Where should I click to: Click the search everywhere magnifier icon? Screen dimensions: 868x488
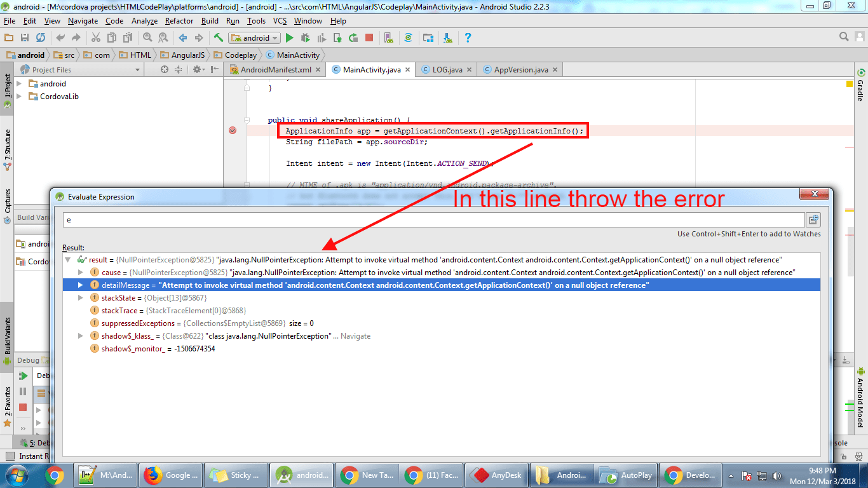click(844, 37)
